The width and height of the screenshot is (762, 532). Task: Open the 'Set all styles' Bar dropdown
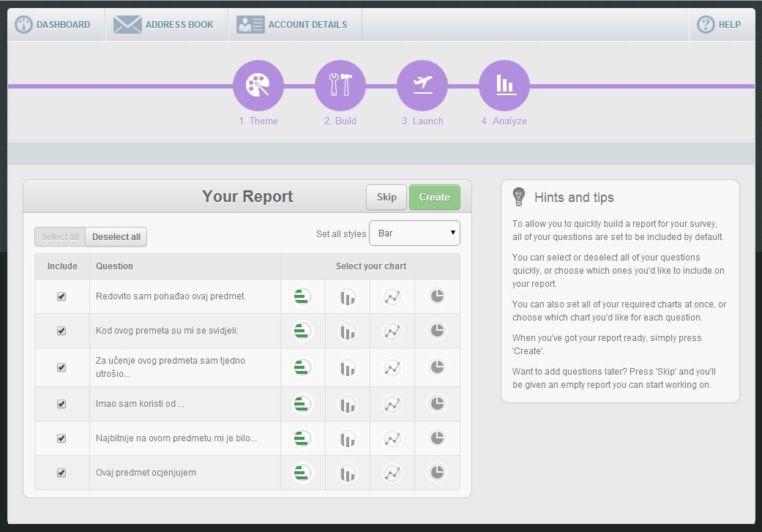414,233
